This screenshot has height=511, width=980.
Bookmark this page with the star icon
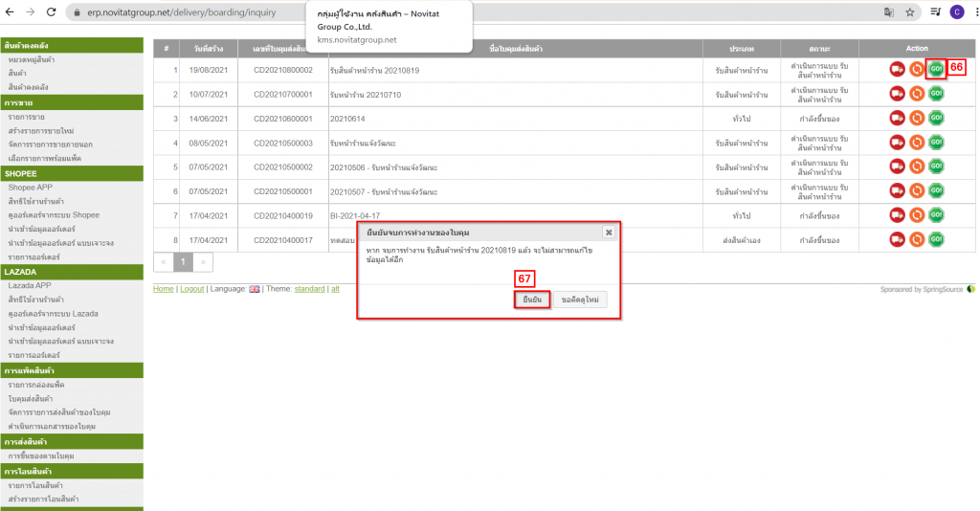click(909, 12)
